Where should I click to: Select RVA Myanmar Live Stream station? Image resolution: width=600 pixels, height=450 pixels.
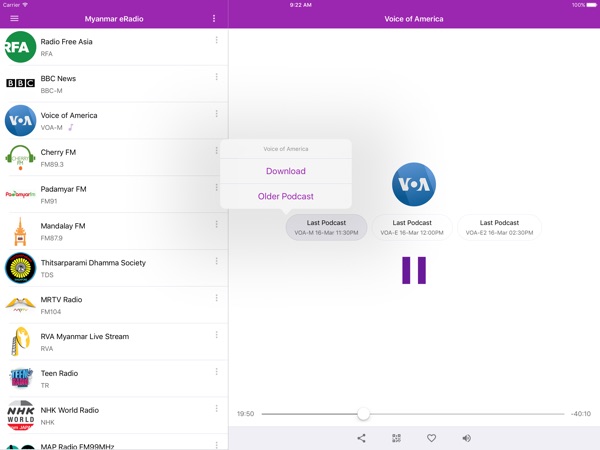click(114, 342)
